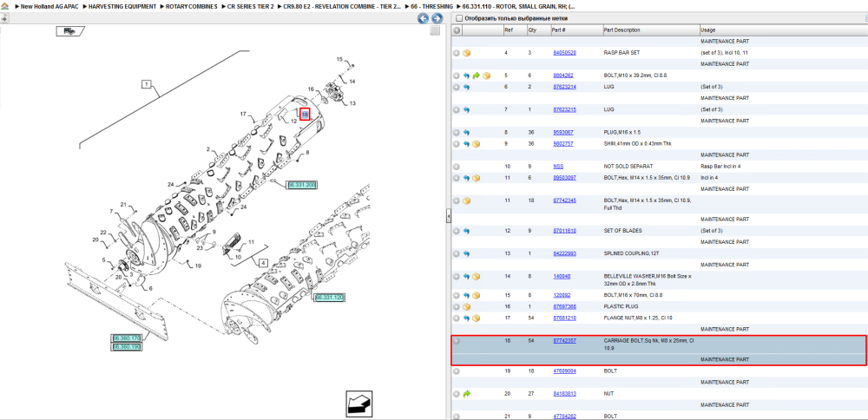This screenshot has height=420, width=868.
Task: Add NOT SOLD SEPARAT row via circle icon
Action: coord(457,167)
